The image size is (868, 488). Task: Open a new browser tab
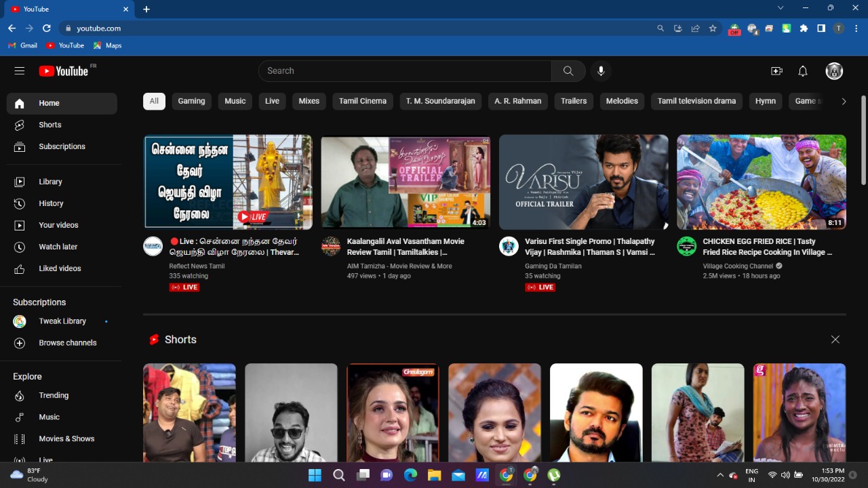coord(146,9)
